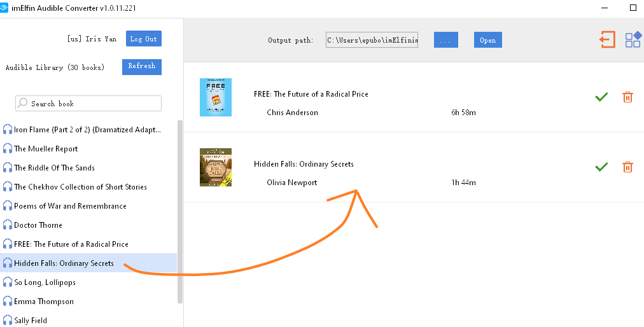The height and width of the screenshot is (327, 644).
Task: Open the output folder
Action: 488,40
